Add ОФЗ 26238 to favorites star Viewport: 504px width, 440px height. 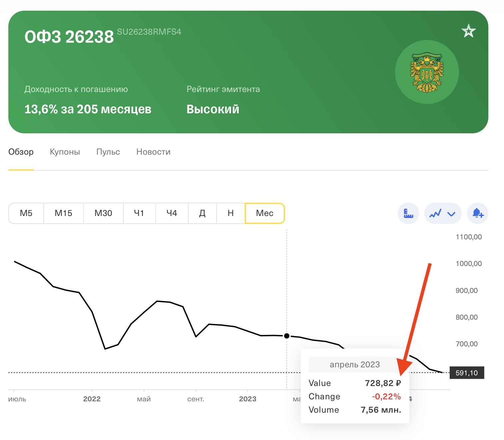pos(468,31)
